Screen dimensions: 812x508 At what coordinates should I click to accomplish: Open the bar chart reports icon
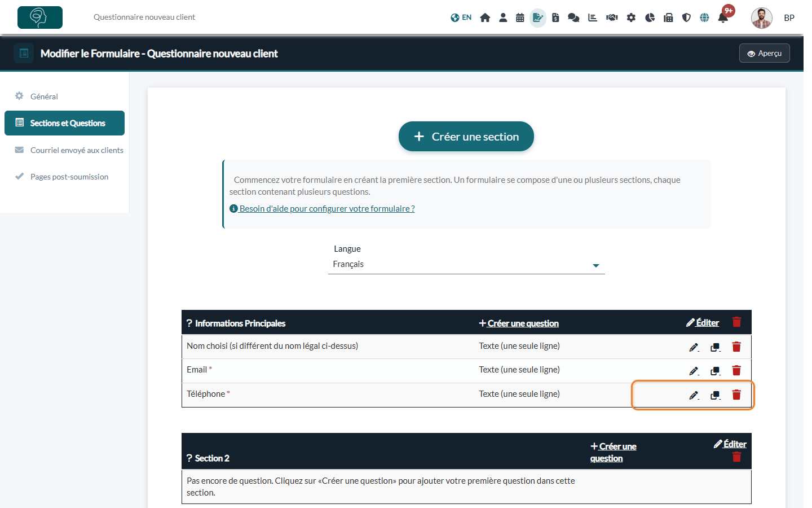coord(593,17)
